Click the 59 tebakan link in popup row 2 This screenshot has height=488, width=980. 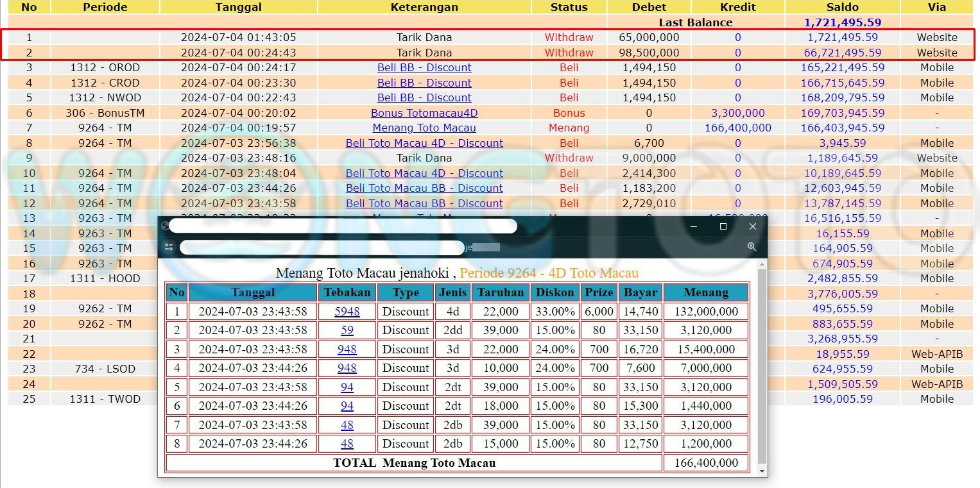click(347, 330)
